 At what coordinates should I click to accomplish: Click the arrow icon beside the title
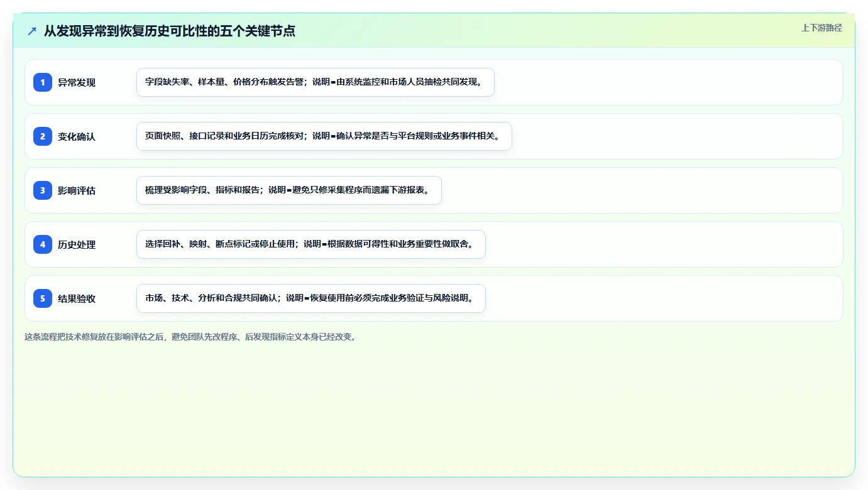(x=32, y=31)
